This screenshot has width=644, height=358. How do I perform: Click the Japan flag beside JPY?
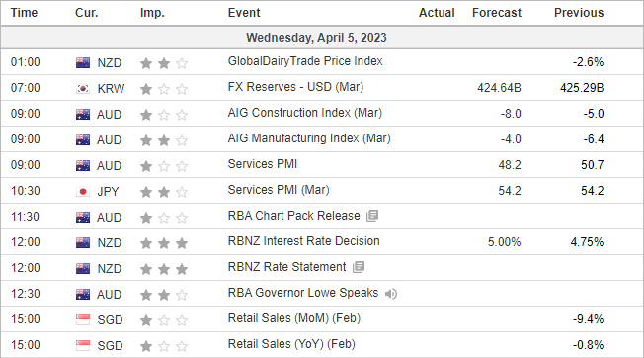click(83, 192)
